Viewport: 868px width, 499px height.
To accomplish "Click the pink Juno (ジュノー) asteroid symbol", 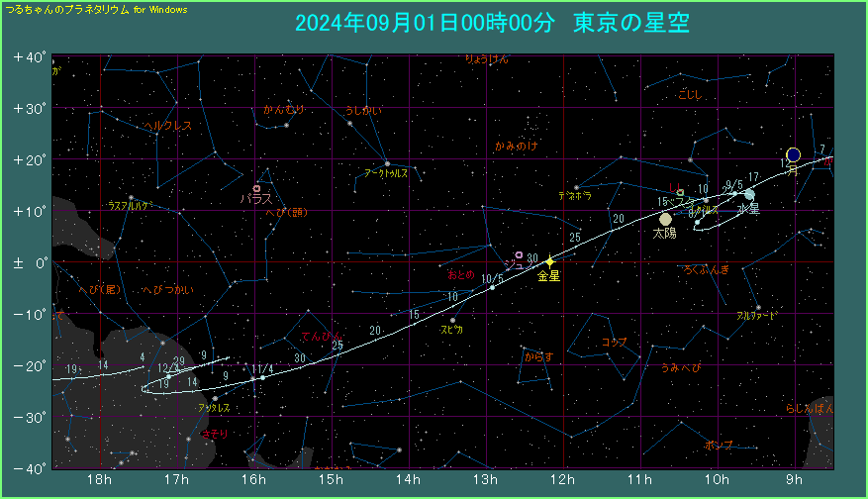I will tap(519, 254).
